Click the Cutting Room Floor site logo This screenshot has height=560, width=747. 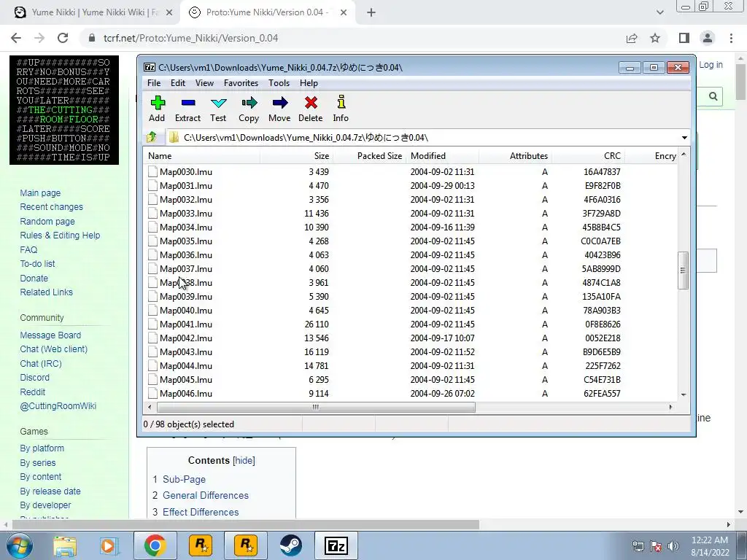(x=64, y=110)
